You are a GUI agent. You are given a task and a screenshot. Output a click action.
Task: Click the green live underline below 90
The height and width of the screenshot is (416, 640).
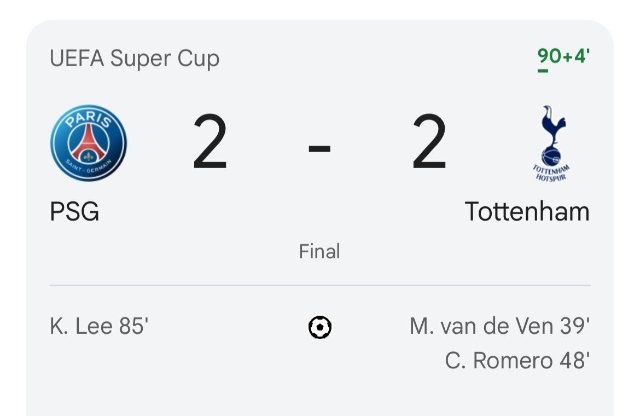pos(543,71)
